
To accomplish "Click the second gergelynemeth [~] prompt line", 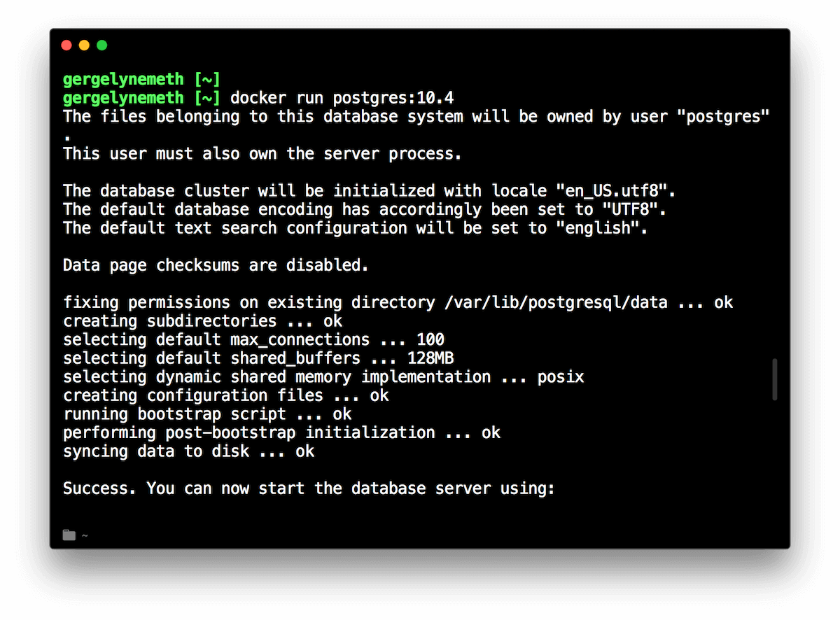I will [140, 98].
